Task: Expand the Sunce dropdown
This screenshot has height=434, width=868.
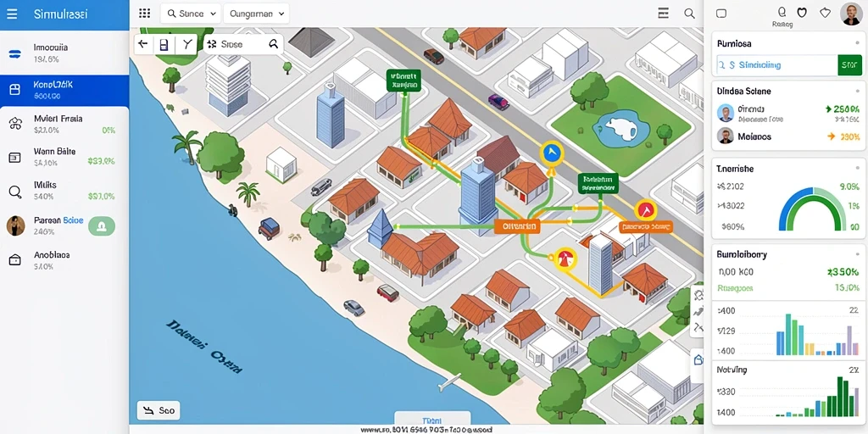Action: [191, 14]
